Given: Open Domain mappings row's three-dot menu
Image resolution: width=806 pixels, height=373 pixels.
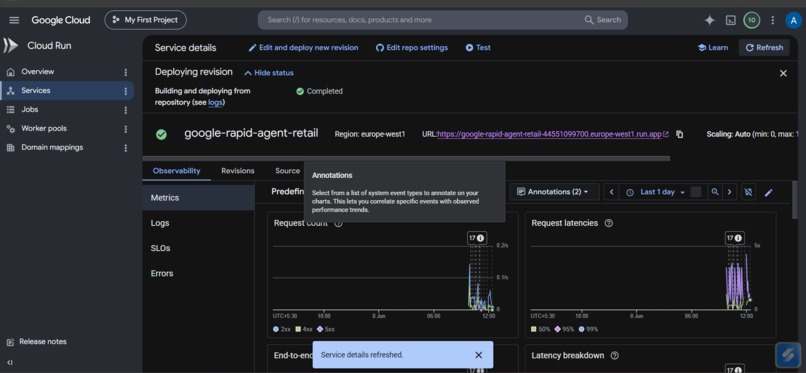Looking at the screenshot, I should coord(125,148).
